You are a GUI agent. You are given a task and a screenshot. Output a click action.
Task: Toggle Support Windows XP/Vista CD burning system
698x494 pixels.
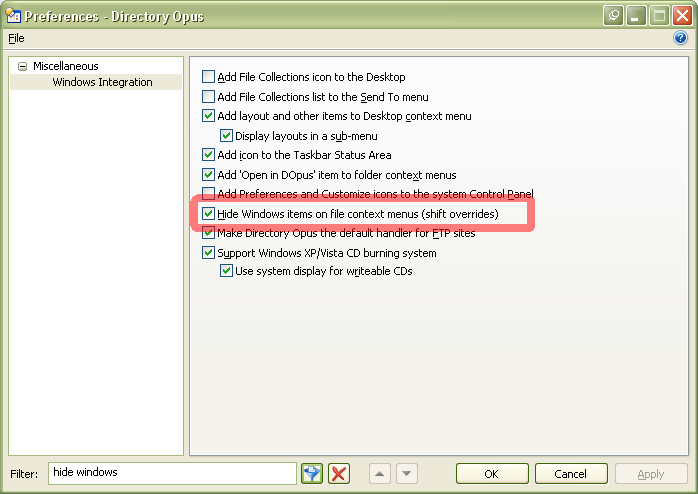pos(208,253)
